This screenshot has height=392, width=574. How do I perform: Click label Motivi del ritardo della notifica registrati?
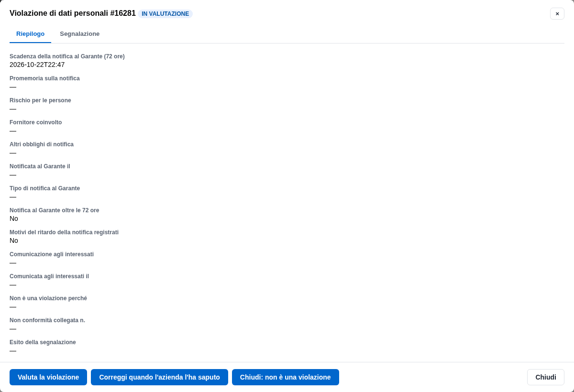click(64, 232)
